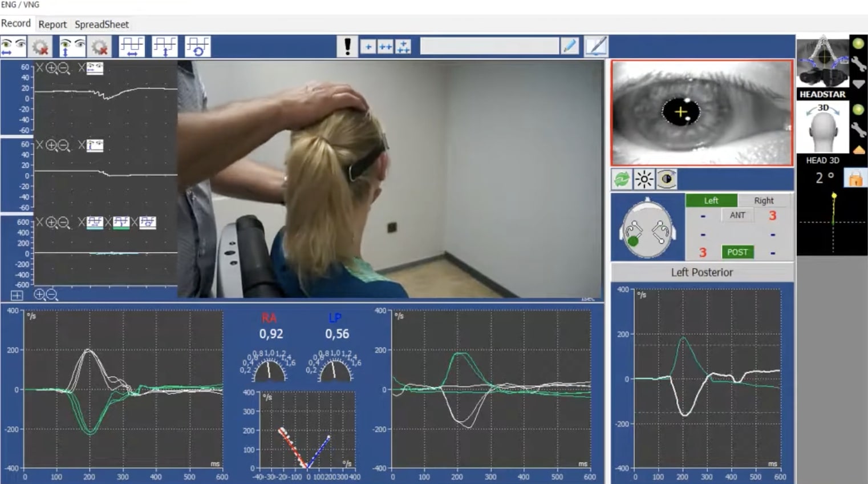
Task: Zoom in on the top horizontal eye chart
Action: click(x=51, y=68)
